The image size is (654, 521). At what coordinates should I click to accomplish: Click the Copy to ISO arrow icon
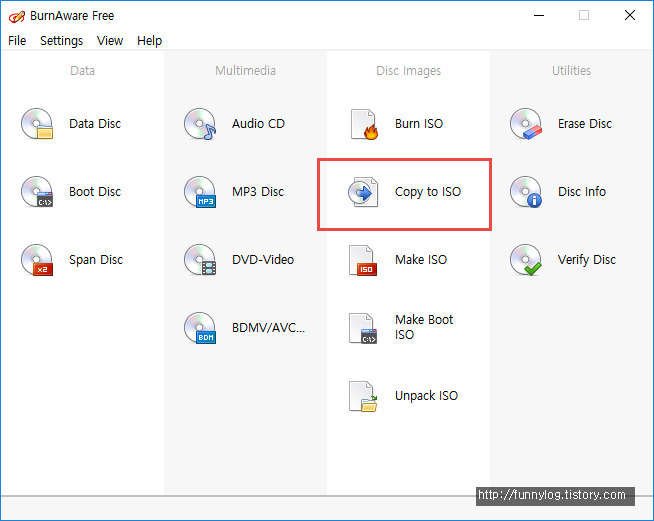coord(363,192)
